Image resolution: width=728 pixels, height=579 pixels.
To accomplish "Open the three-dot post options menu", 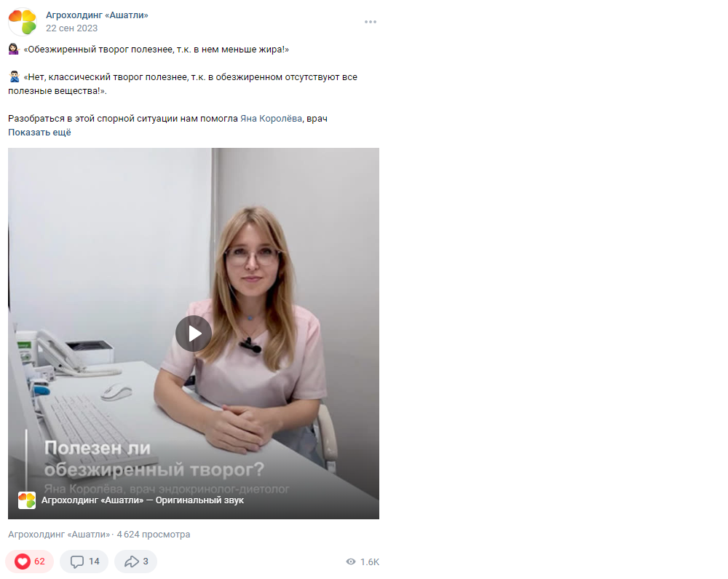I will (x=370, y=22).
